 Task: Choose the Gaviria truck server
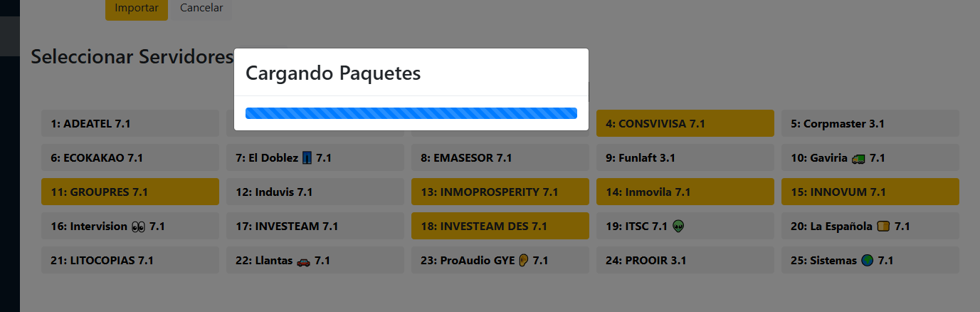[870, 157]
